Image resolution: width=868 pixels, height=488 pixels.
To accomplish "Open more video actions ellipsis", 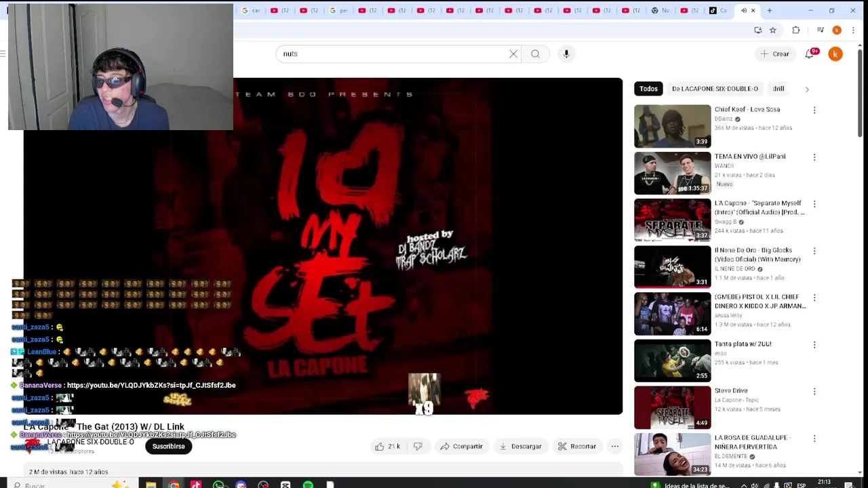I will [614, 447].
